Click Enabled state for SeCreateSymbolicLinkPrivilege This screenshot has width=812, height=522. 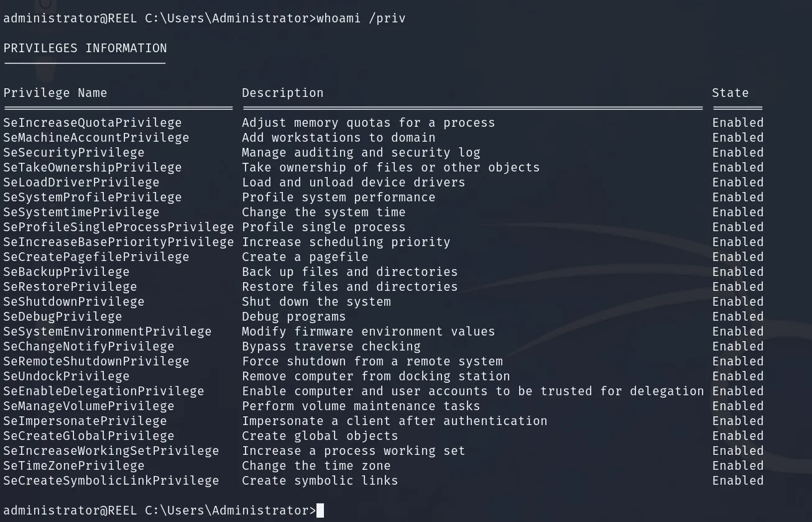738,480
